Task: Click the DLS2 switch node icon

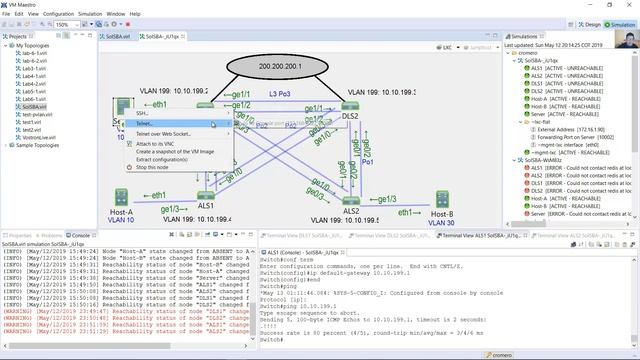Action: pos(350,106)
